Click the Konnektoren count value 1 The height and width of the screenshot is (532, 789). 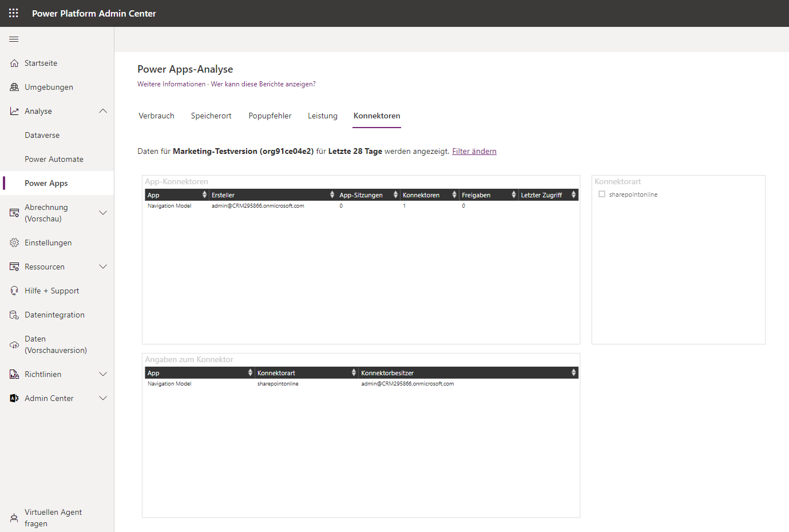[x=404, y=206]
